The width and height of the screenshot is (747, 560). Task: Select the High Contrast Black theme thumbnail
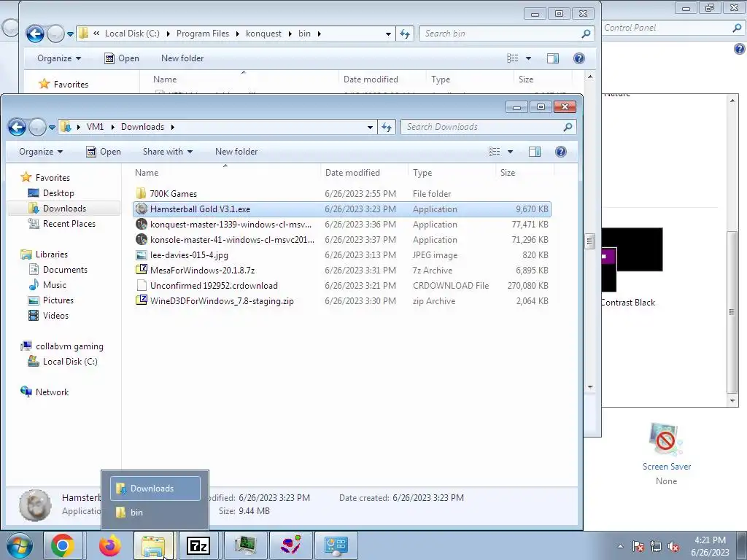pos(632,260)
